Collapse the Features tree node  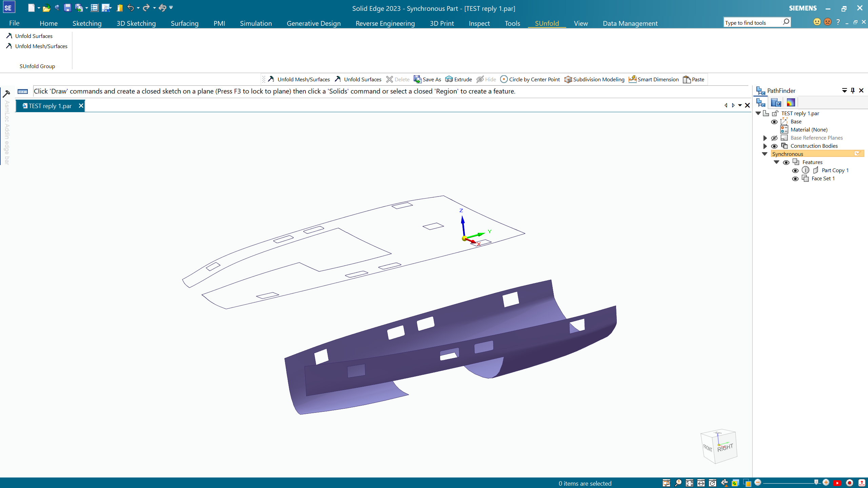click(776, 162)
